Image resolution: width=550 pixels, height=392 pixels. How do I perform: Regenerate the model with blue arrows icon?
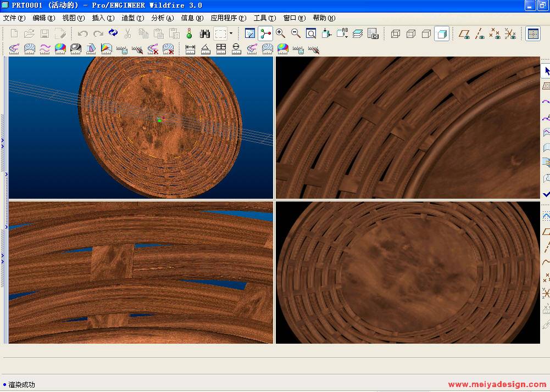click(113, 33)
